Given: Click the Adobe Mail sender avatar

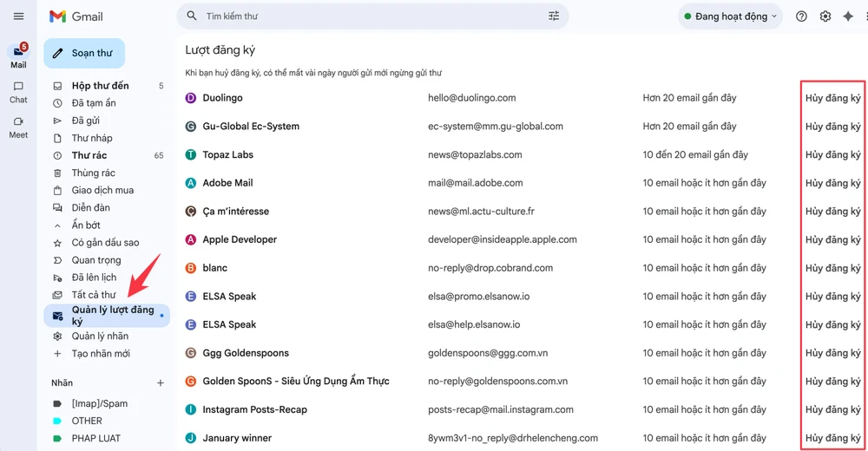Looking at the screenshot, I should click(x=190, y=183).
